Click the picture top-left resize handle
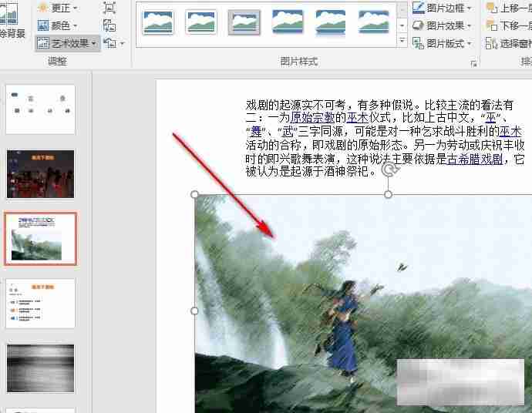532x413 pixels. [194, 194]
